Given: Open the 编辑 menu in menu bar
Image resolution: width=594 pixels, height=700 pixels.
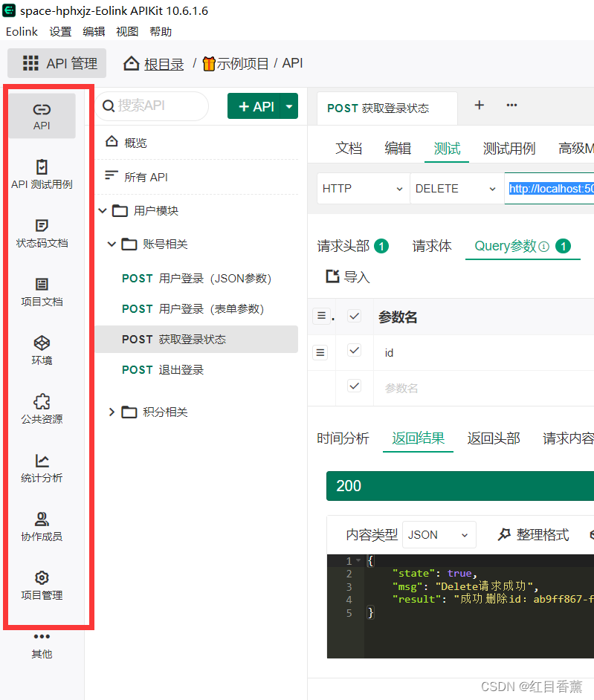Looking at the screenshot, I should (x=94, y=32).
